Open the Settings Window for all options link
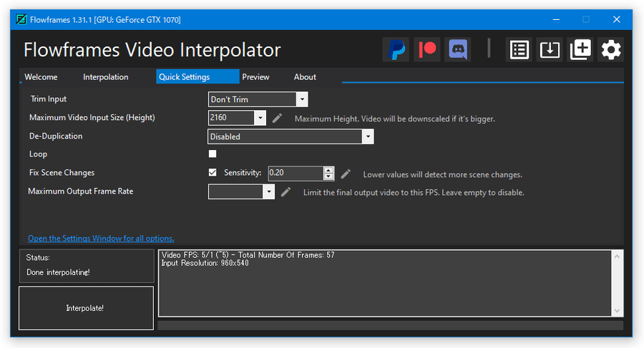Screen dimensions: 644x348 (x=101, y=238)
